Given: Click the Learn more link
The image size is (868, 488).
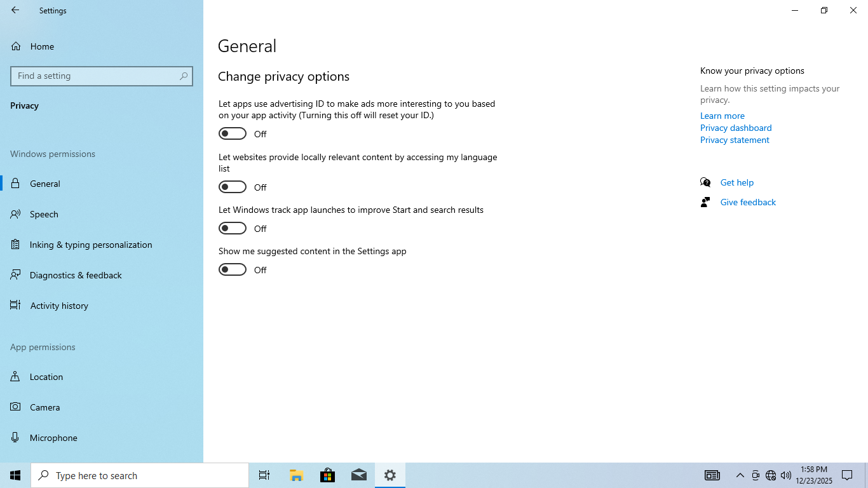Looking at the screenshot, I should click(722, 116).
